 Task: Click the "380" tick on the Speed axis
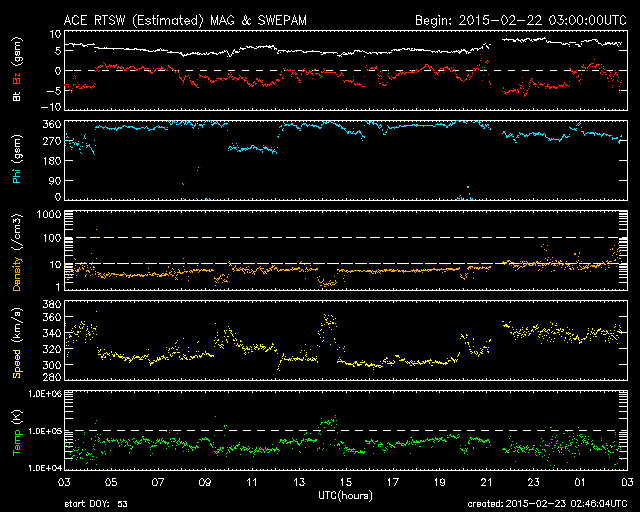click(52, 304)
